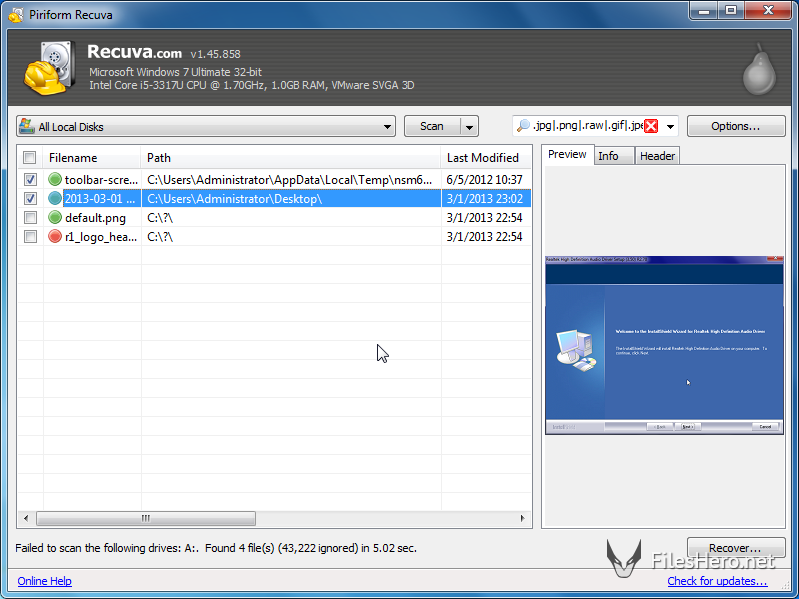799x599 pixels.
Task: Switch to the Header tab
Action: coord(657,156)
